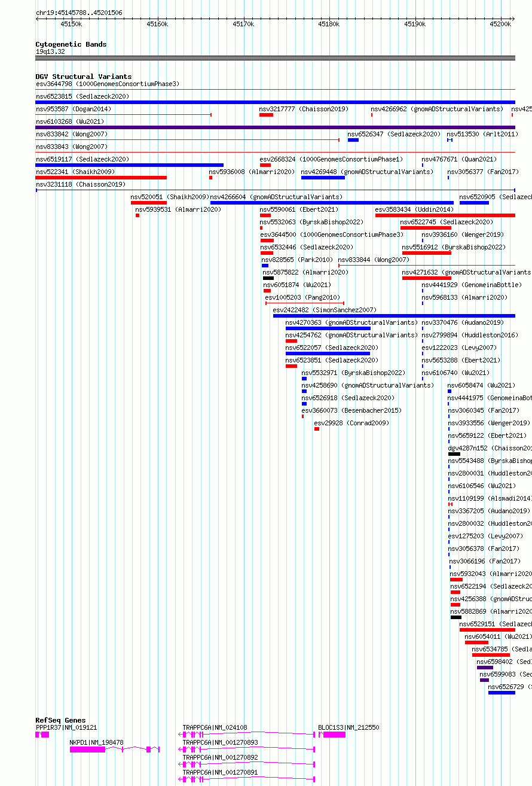Select the nsv513530 (Arlt2011) label
This screenshot has width=532, height=786.
[x=482, y=134]
